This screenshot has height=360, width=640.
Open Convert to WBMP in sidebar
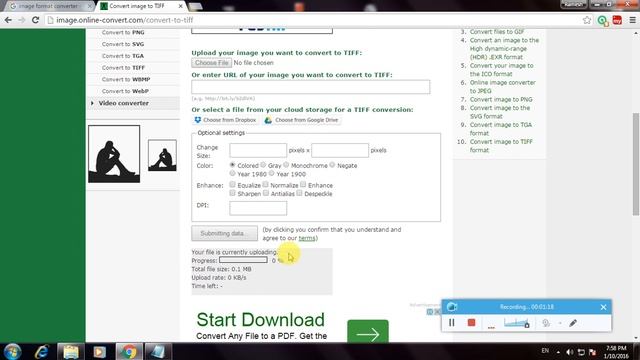tap(126, 80)
